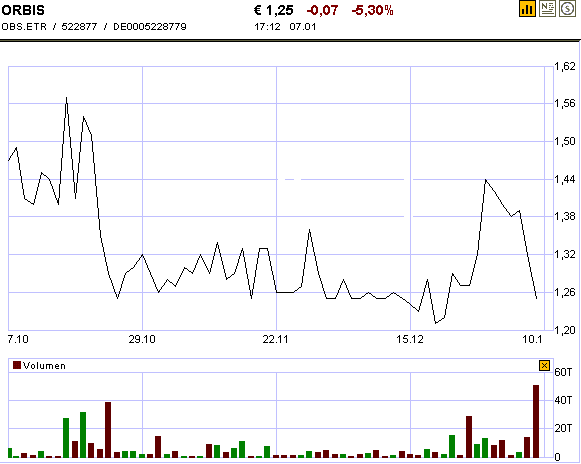This screenshot has height=464, width=581.
Task: Click the 1,26 price axis label
Action: 565,292
